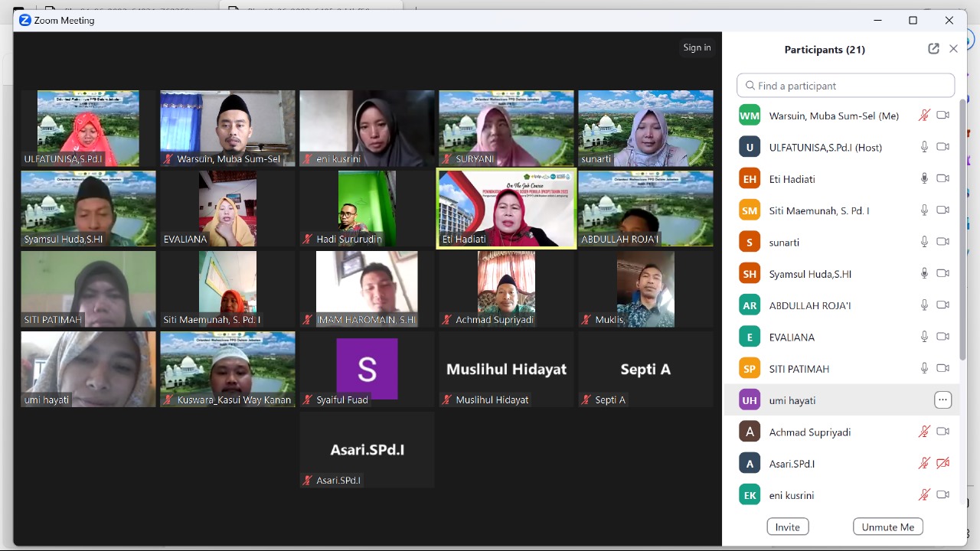Viewport: 980px width, 551px height.
Task: Click the name Syamsul Huda,S.HI in the participants list
Action: [x=810, y=274]
